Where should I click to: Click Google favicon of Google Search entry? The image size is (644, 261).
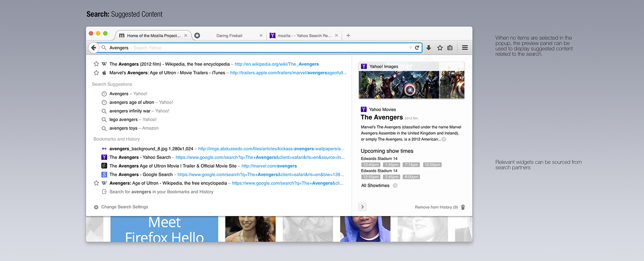(x=104, y=175)
